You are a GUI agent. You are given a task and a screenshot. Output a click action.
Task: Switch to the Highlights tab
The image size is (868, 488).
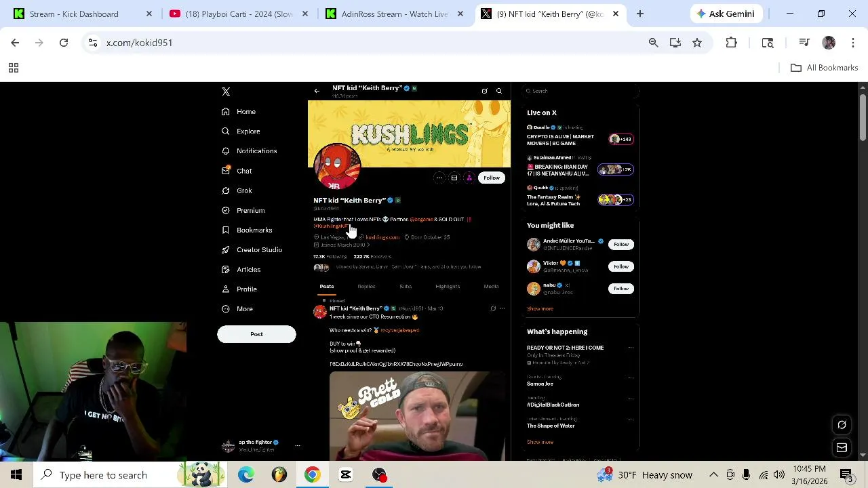pos(448,287)
